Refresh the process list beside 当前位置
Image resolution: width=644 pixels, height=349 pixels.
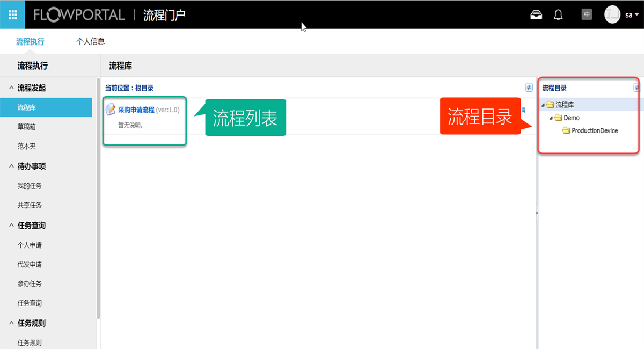point(529,88)
